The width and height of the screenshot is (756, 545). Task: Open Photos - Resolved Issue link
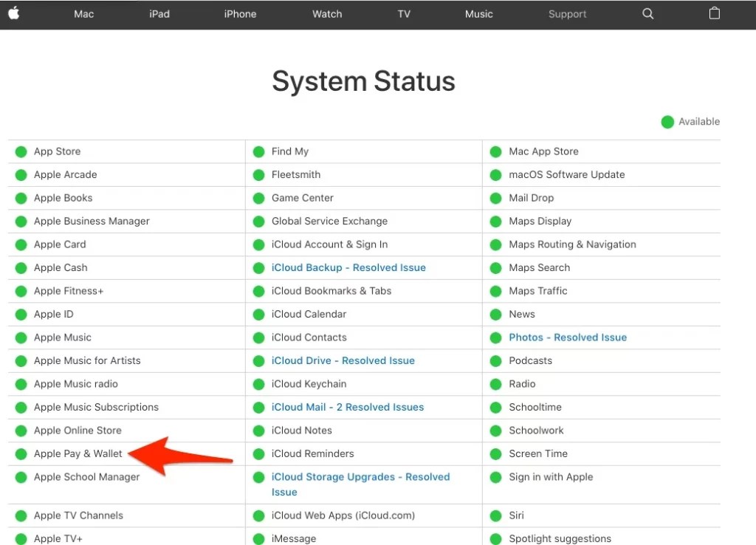point(568,337)
